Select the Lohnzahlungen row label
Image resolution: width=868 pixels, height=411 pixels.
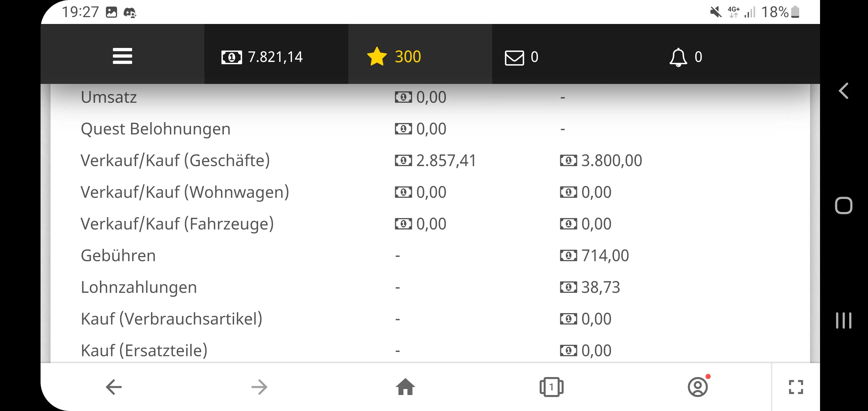point(139,287)
